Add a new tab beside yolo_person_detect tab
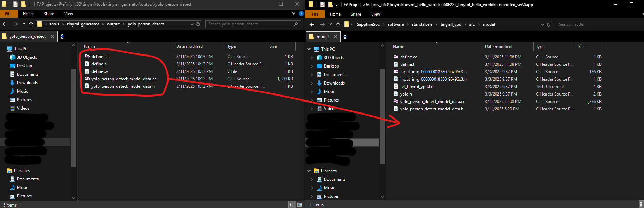Screen dimensions: 644x208 tap(62, 36)
